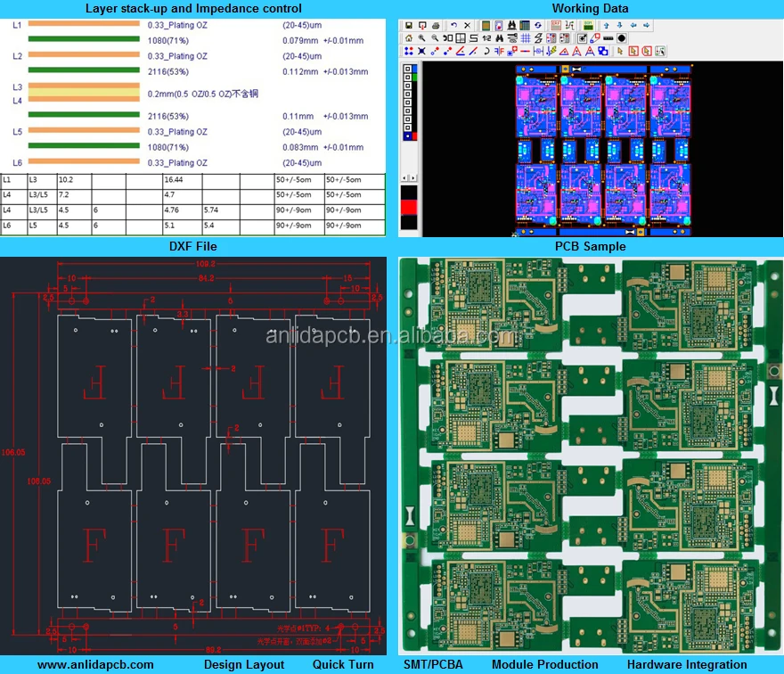Click the Quick Turn footer label

coord(343,664)
